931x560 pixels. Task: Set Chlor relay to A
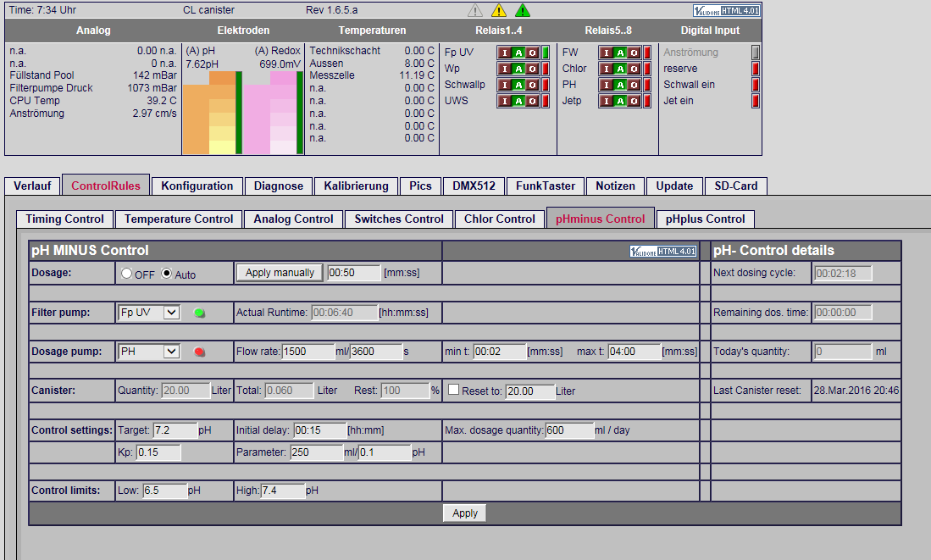click(620, 69)
